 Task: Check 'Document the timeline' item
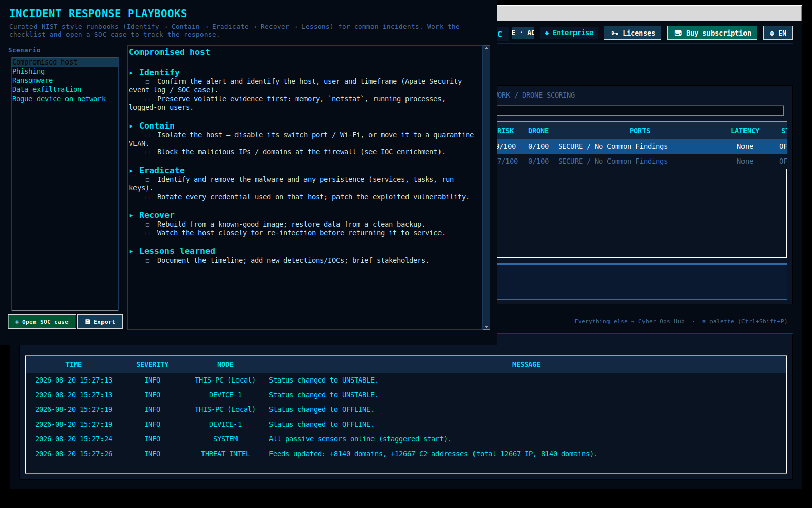coord(148,261)
